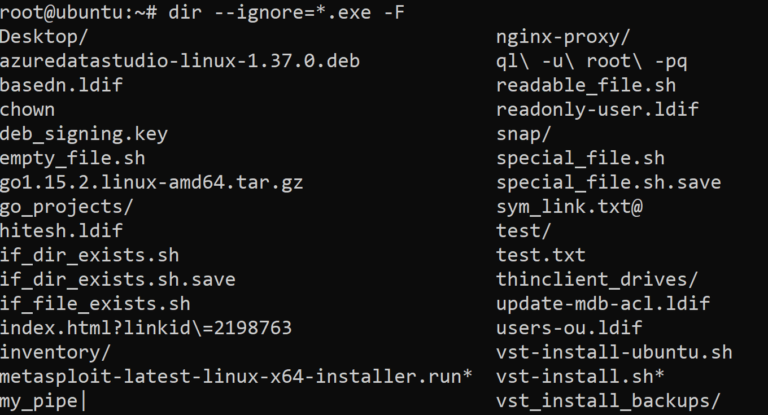Select go1.15.2.linux-amd64.tar.gz archive name
Viewport: 768px width, 415px height.
click(151, 183)
